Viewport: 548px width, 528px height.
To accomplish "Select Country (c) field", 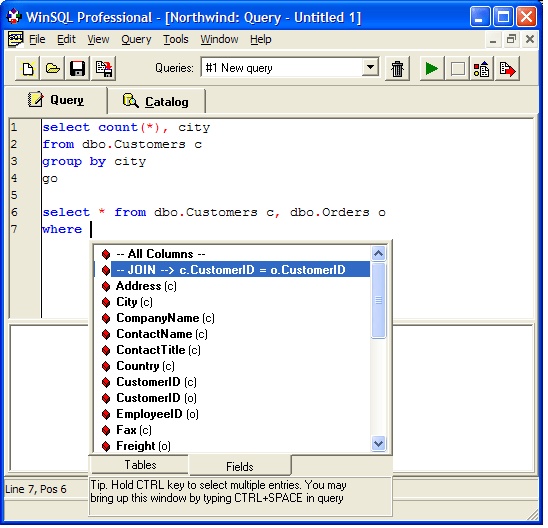I will click(232, 366).
